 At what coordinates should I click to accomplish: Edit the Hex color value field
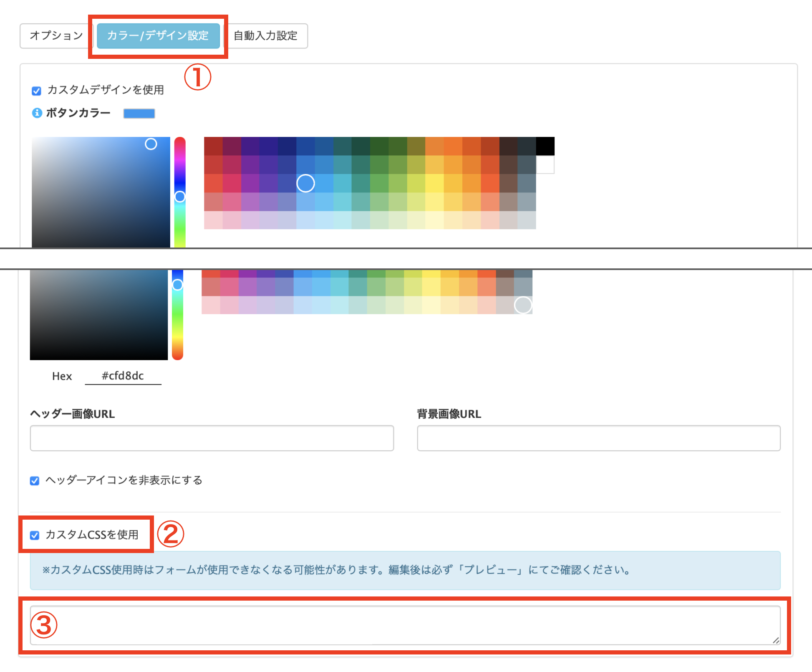click(123, 376)
